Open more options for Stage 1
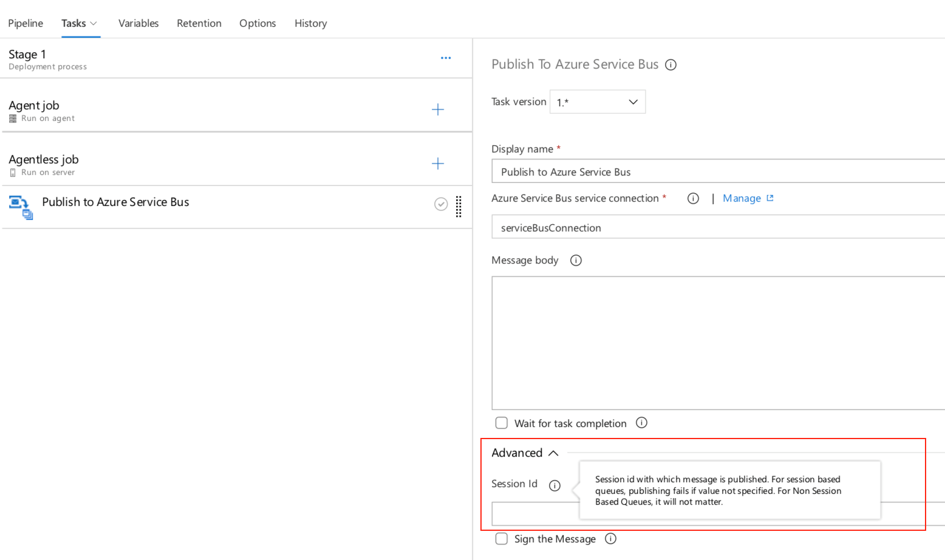The height and width of the screenshot is (560, 945). pyautogui.click(x=446, y=58)
